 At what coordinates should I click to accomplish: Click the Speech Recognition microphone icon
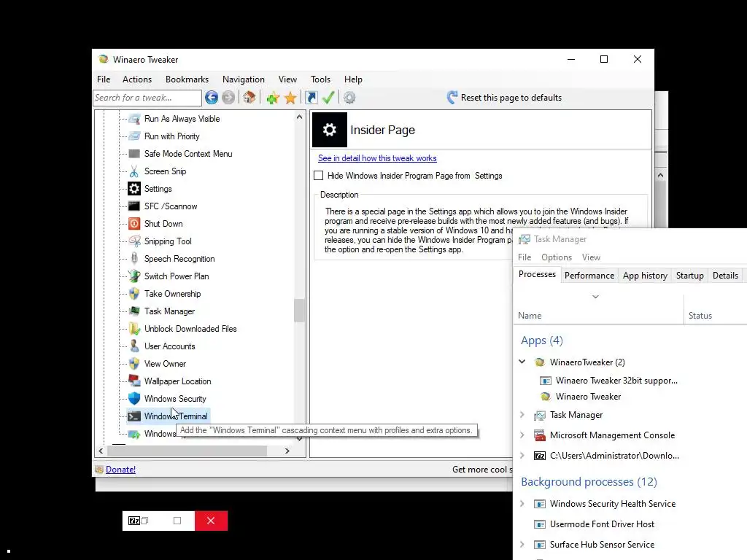(134, 259)
